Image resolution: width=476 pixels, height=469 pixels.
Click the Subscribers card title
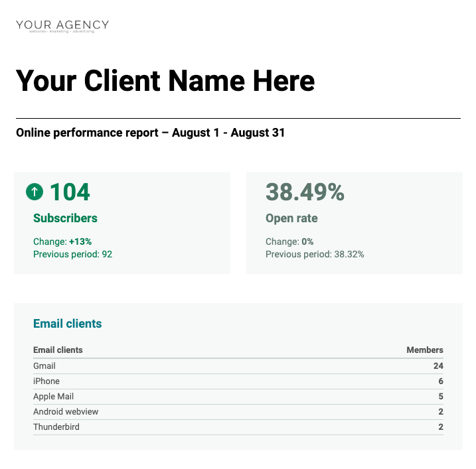pyautogui.click(x=65, y=218)
